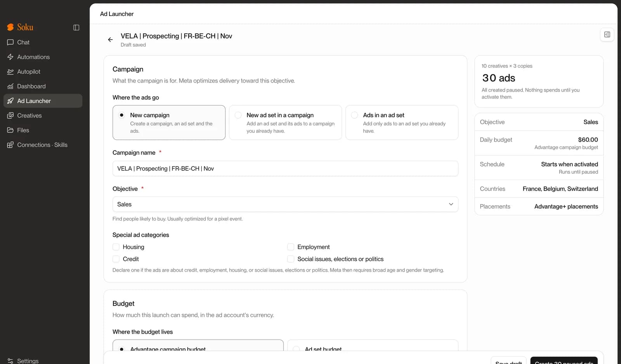The image size is (621, 364).
Task: Click 'Starts when activated' schedule value
Action: (x=569, y=164)
